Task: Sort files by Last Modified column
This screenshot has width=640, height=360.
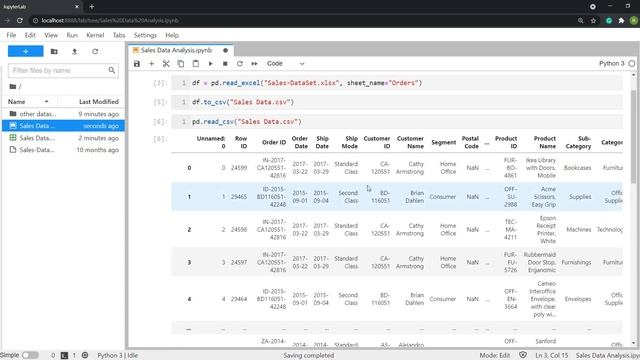Action: click(99, 102)
